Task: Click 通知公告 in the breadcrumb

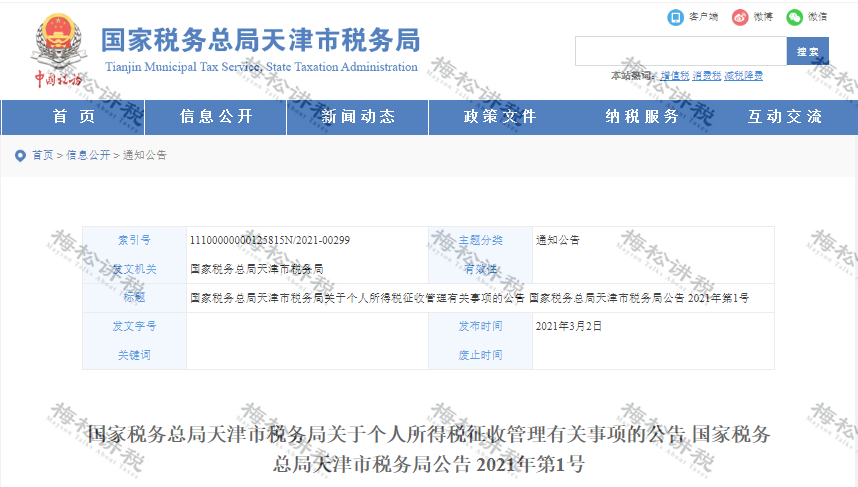Action: [145, 155]
